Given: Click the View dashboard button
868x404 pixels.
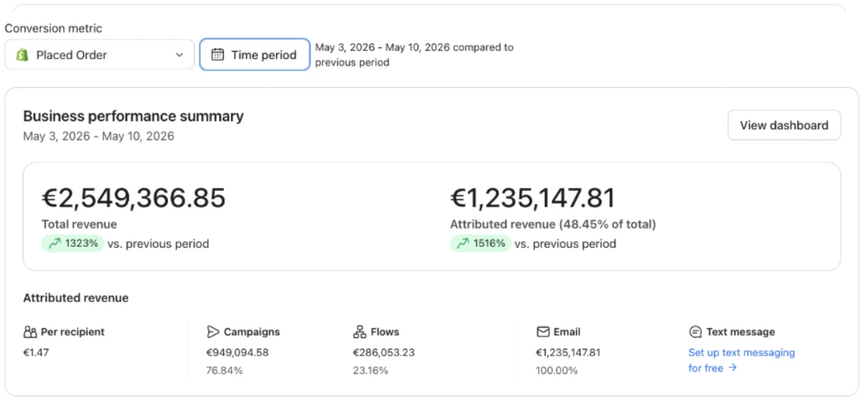Looking at the screenshot, I should click(784, 125).
